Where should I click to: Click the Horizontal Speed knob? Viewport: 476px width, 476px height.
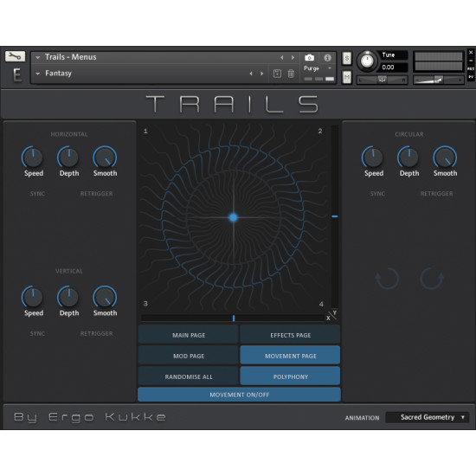coord(33,158)
